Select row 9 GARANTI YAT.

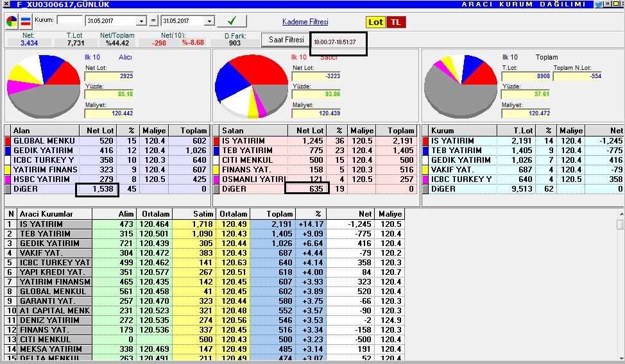(205, 301)
